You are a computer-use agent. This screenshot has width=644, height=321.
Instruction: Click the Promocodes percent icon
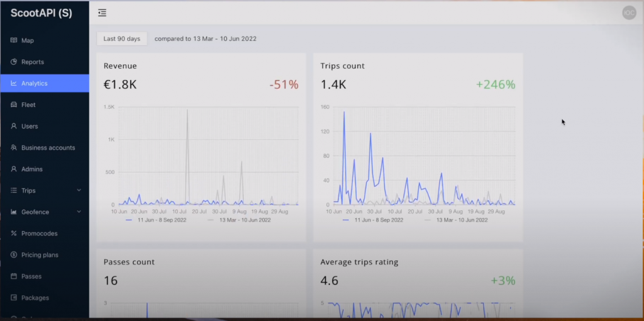click(x=14, y=234)
